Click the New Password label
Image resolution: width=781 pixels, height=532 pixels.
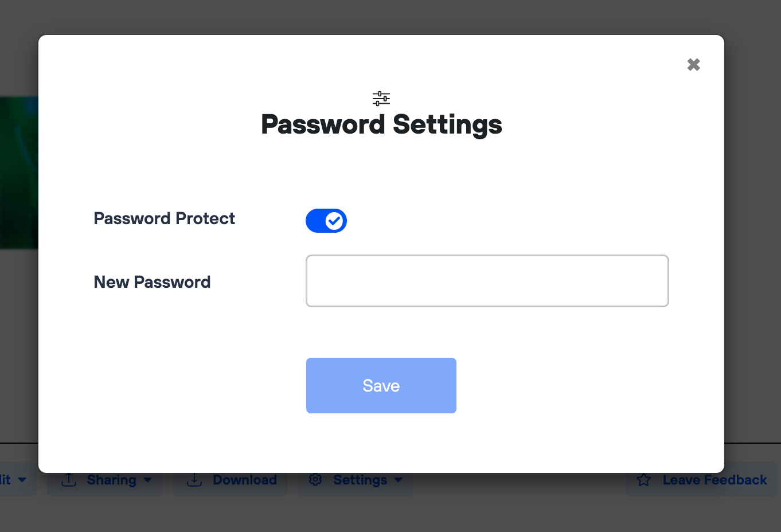pyautogui.click(x=152, y=282)
